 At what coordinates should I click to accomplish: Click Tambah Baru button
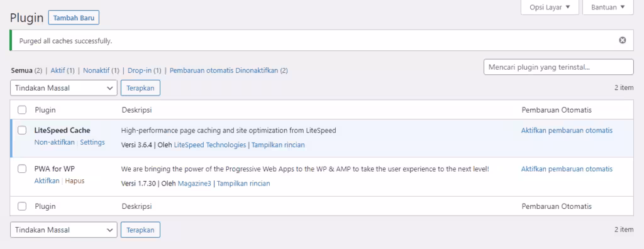point(74,18)
